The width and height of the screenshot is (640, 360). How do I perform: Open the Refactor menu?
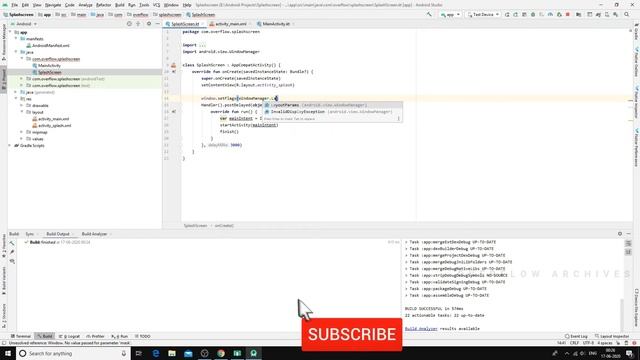(x=103, y=5)
